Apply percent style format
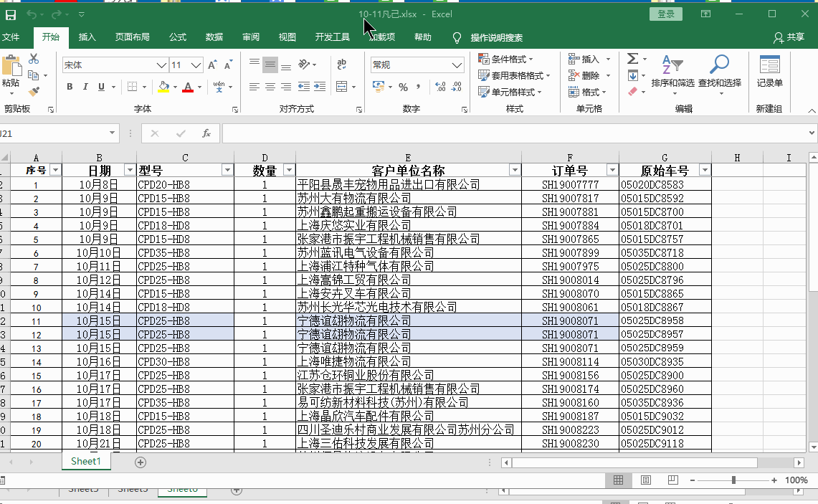 [403, 87]
